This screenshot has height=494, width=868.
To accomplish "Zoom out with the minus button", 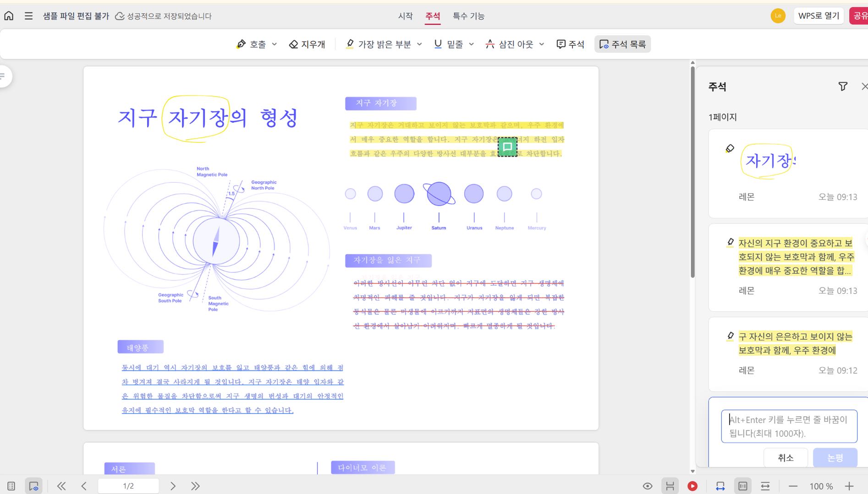I will (x=793, y=486).
